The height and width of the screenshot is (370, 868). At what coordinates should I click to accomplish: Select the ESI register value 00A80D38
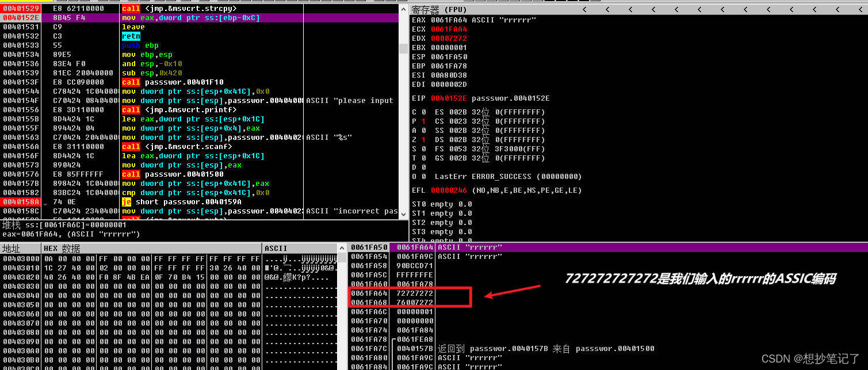(449, 75)
